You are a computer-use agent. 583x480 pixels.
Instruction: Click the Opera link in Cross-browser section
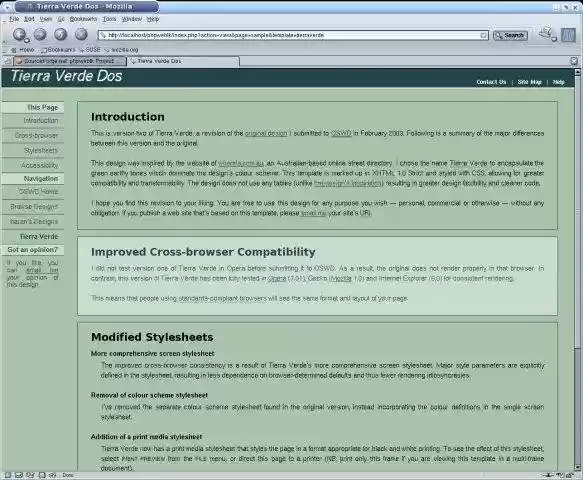277,278
